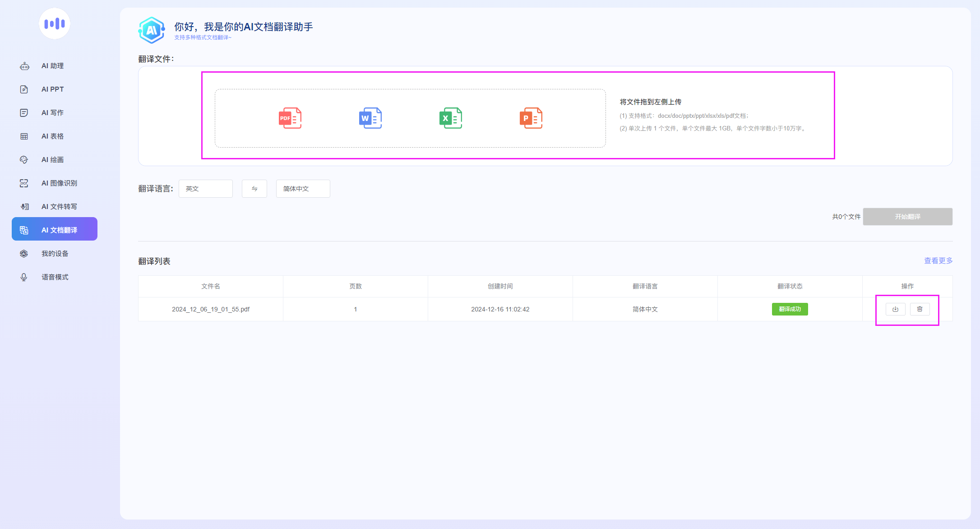980x529 pixels.
Task: Swap source and target languages
Action: coord(254,189)
